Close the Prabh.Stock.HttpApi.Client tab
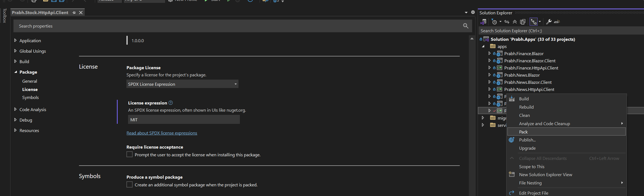Viewport: 644px width, 196px height. (x=81, y=13)
